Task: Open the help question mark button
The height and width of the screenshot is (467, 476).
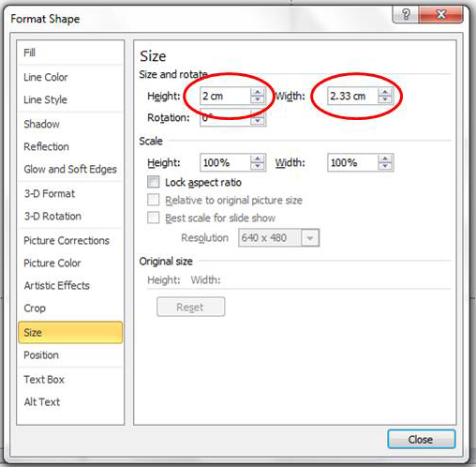Action: tap(406, 14)
